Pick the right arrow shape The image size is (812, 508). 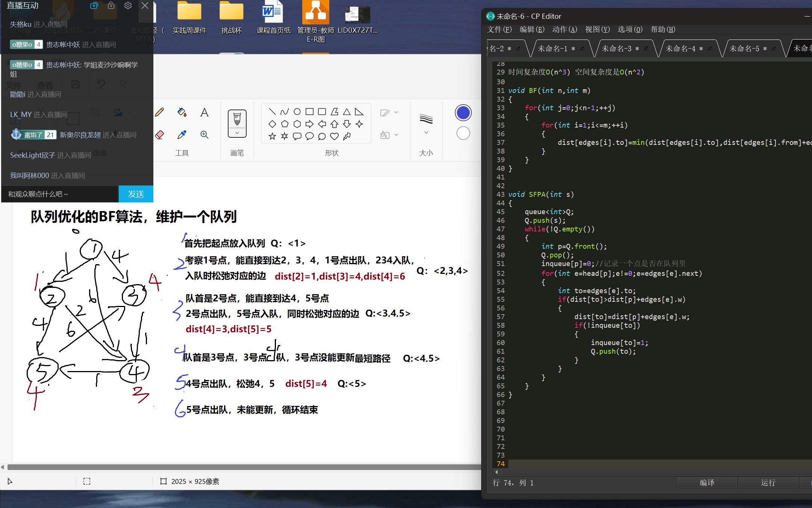pos(309,124)
